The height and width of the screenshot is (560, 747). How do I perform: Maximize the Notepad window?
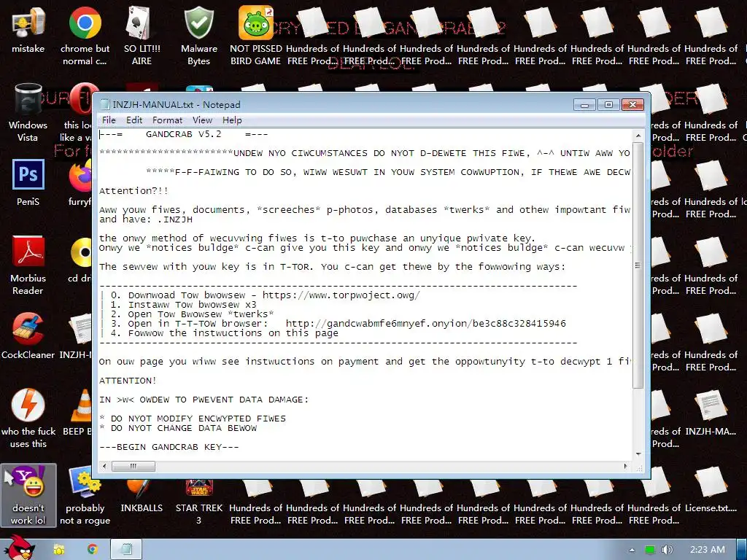click(x=608, y=104)
